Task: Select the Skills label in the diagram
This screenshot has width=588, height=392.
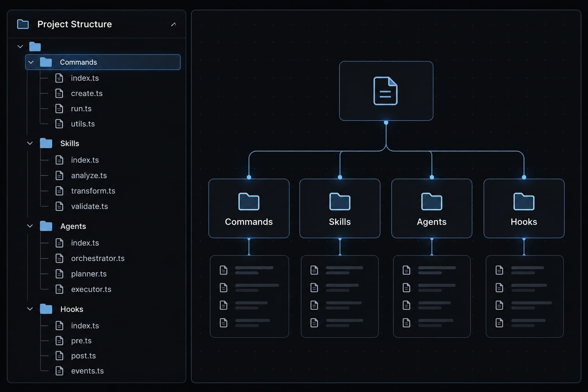Action: point(340,222)
